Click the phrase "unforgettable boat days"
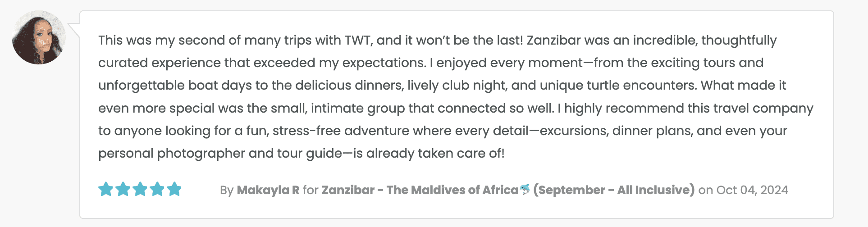Viewport: 868px width, 227px height. [x=175, y=86]
